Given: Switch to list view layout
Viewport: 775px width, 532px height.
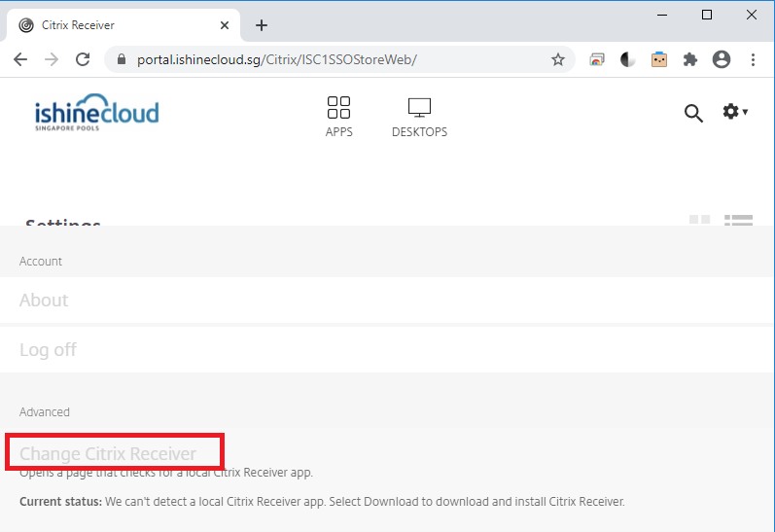Looking at the screenshot, I should click(x=738, y=220).
